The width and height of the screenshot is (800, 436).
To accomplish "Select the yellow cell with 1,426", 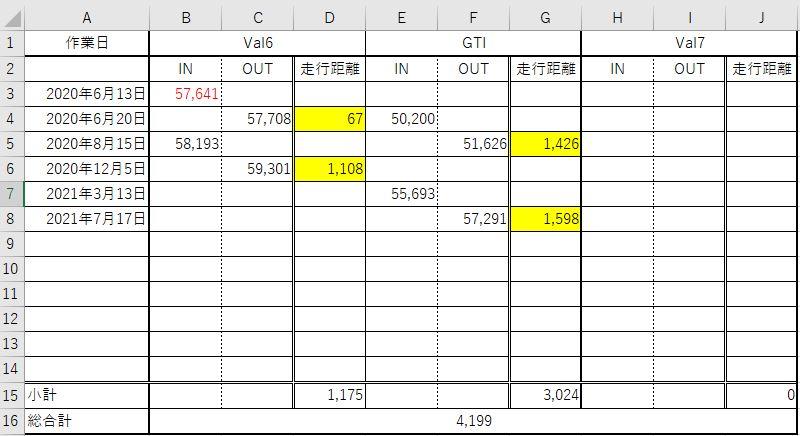I will pos(545,144).
